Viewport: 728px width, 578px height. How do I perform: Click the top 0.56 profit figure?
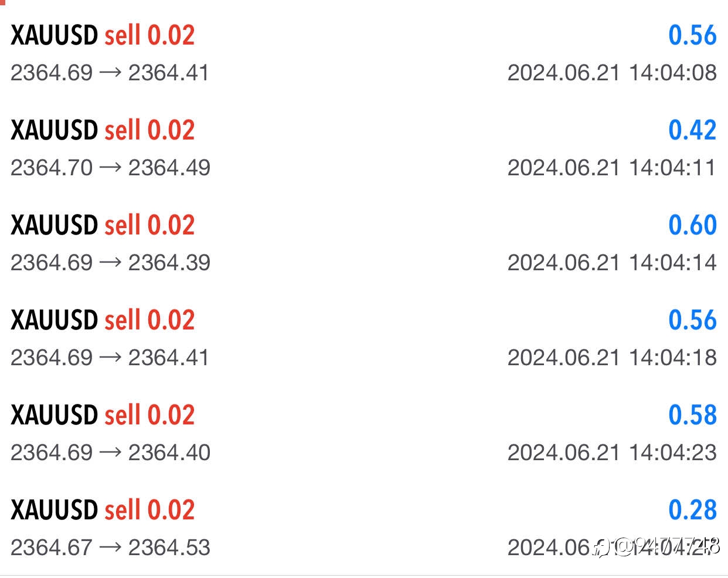click(692, 35)
